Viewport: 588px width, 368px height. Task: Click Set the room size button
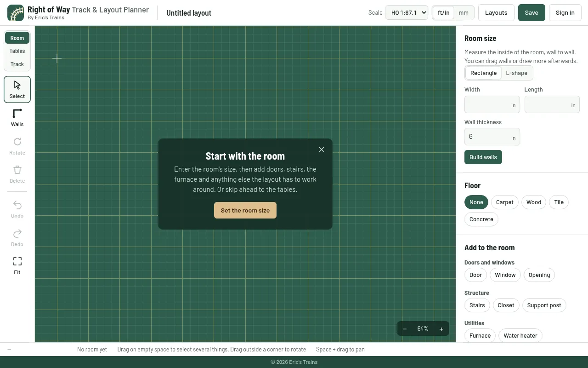pyautogui.click(x=245, y=211)
